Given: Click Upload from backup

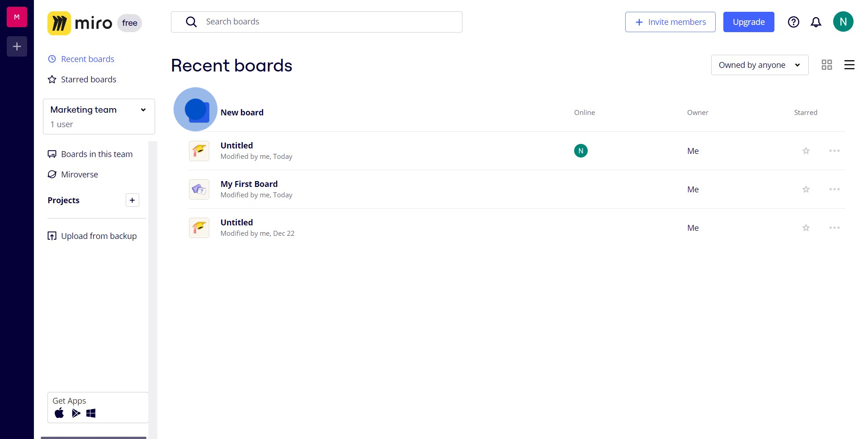Looking at the screenshot, I should click(92, 236).
